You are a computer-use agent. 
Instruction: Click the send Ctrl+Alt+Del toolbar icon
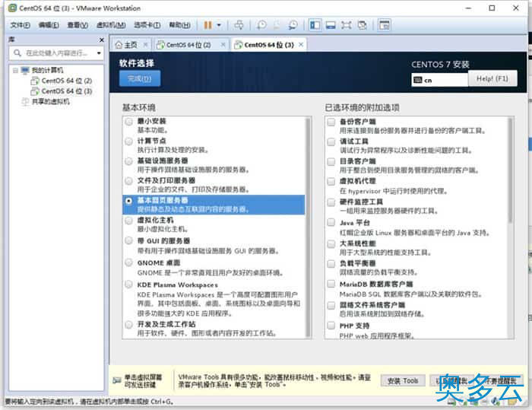pos(239,25)
